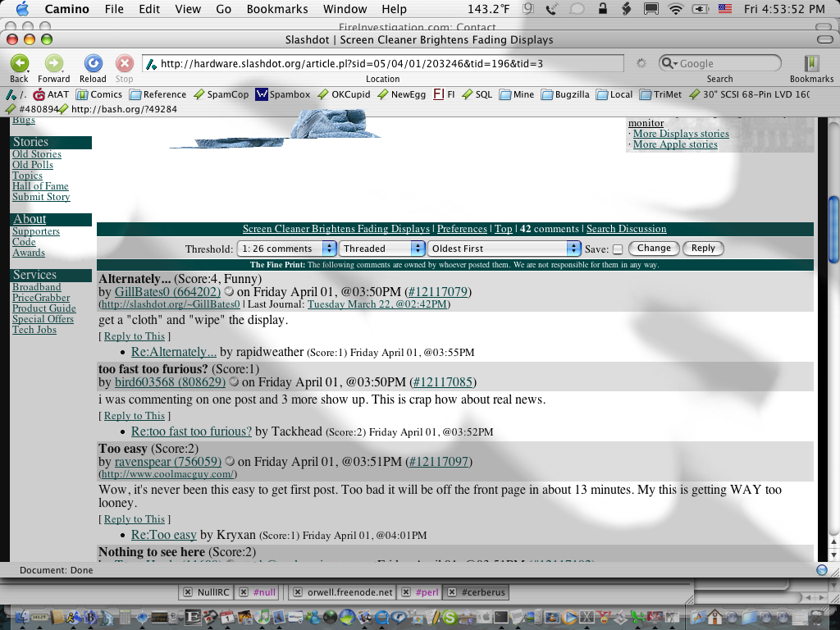840x630 pixels.
Task: Click the vertical scrollbar down arrow
Action: pos(833,554)
